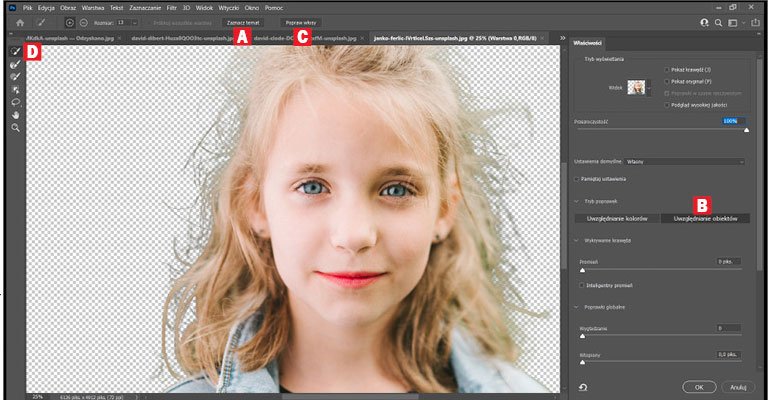Select the Refine Edge Brush tool
768x400 pixels.
tap(16, 64)
